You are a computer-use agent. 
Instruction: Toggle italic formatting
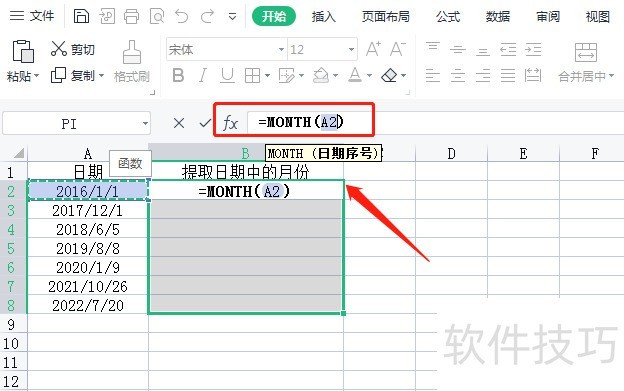203,75
